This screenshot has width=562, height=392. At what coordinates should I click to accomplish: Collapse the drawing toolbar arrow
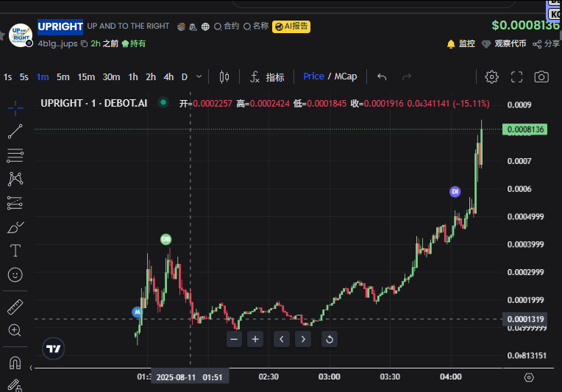(x=31, y=368)
